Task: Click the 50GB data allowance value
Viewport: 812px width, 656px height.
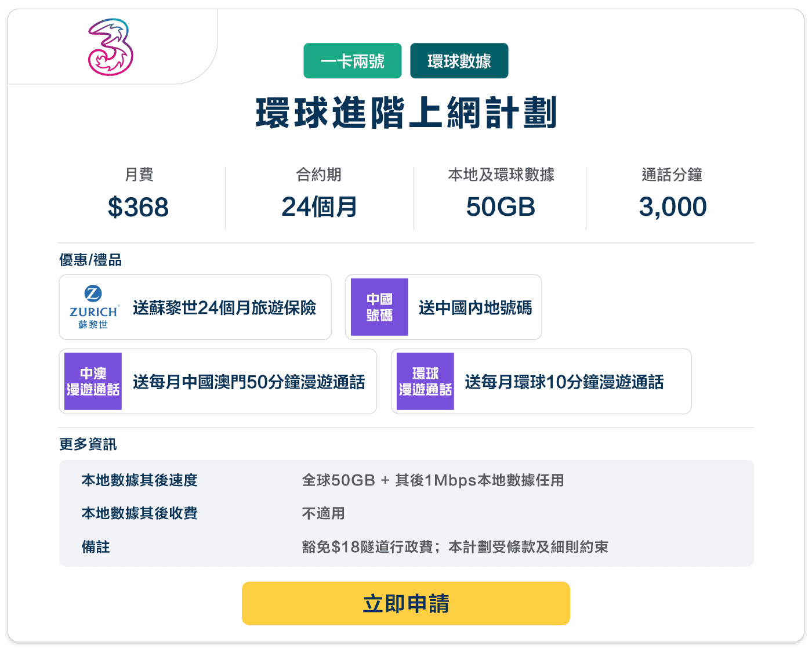Action: pos(501,207)
